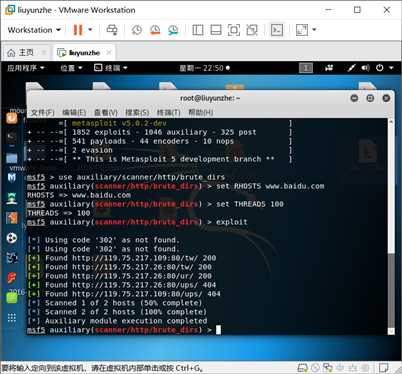402x374 pixels.
Task: Open the volume speaker icon
Action: coord(366,68)
